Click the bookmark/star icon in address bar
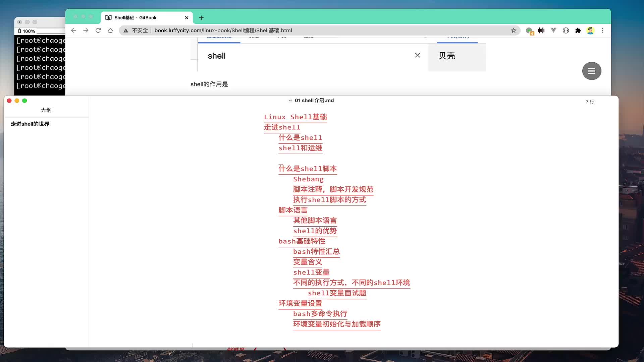 point(514,30)
